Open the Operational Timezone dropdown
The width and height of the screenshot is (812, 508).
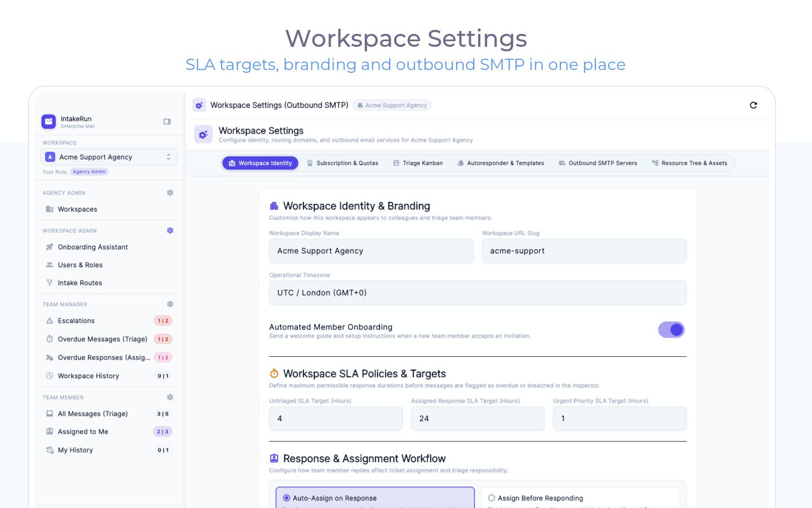pos(478,293)
